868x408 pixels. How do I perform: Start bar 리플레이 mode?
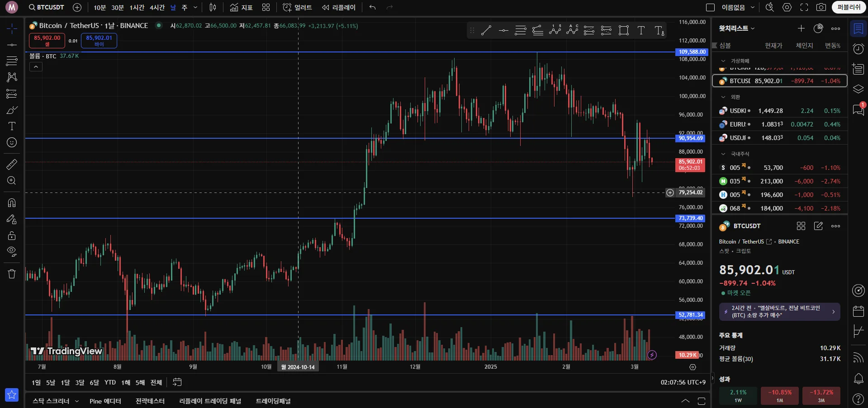pyautogui.click(x=339, y=7)
